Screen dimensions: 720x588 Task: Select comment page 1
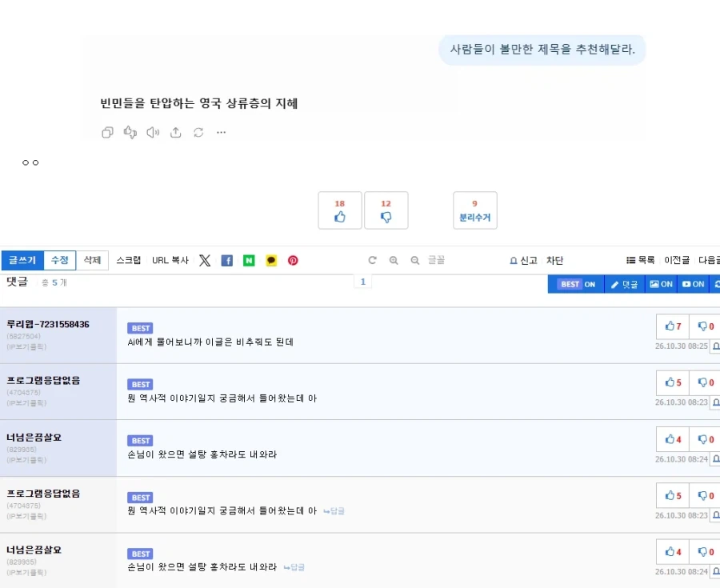(362, 282)
